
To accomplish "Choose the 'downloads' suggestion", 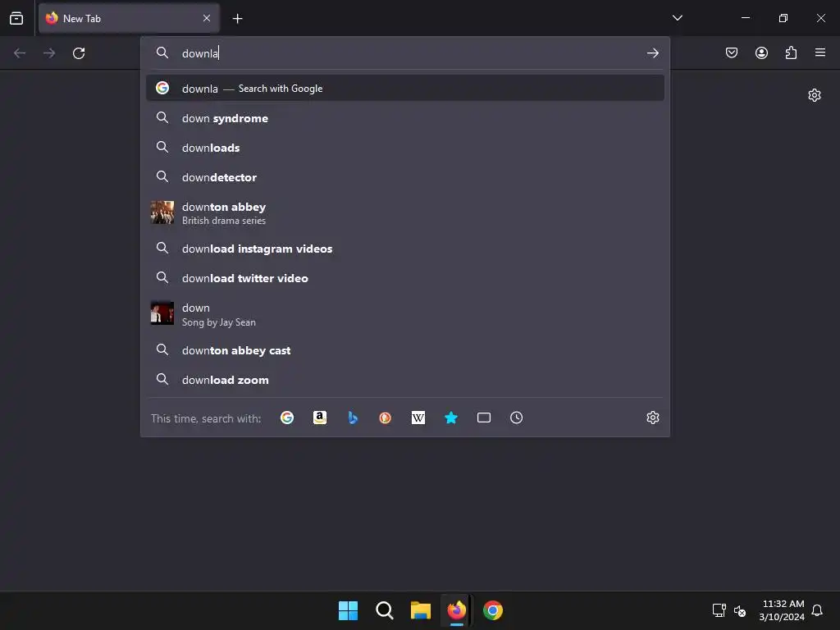I will pyautogui.click(x=405, y=148).
